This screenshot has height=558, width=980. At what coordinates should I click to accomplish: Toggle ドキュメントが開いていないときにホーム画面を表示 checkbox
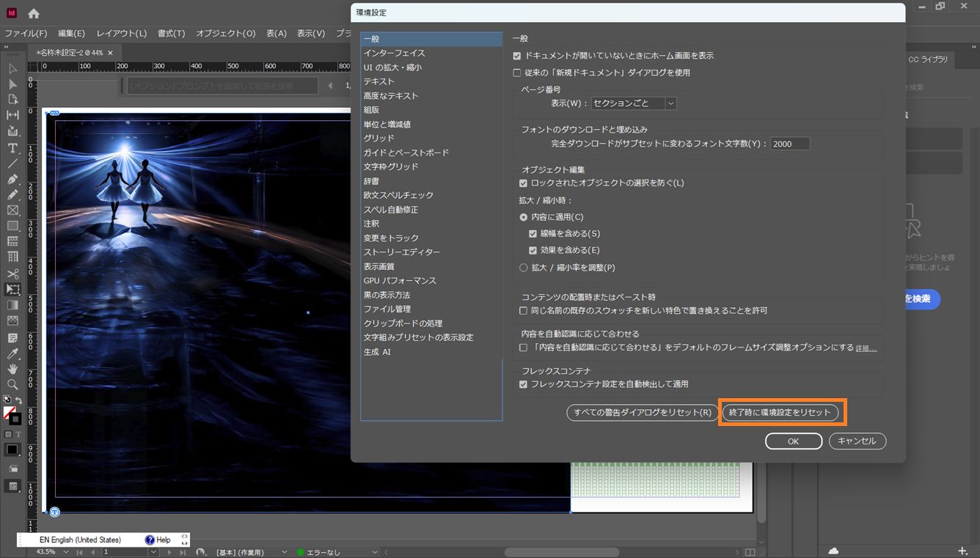(x=516, y=56)
